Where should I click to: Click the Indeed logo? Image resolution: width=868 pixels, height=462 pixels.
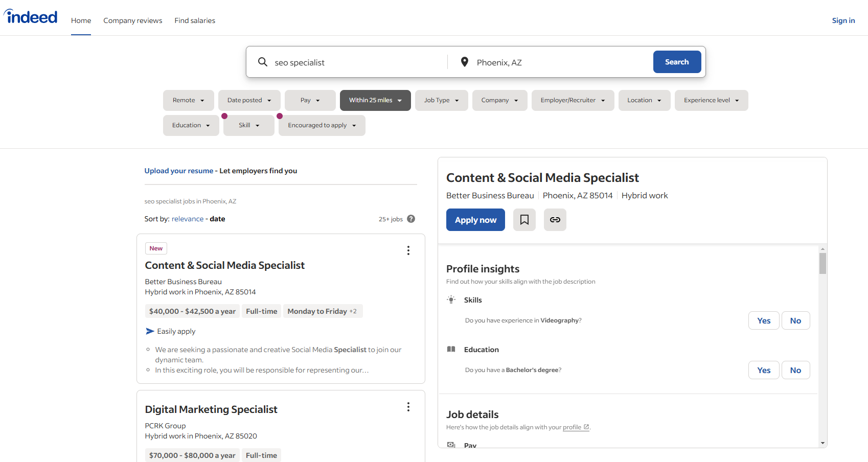(31, 17)
